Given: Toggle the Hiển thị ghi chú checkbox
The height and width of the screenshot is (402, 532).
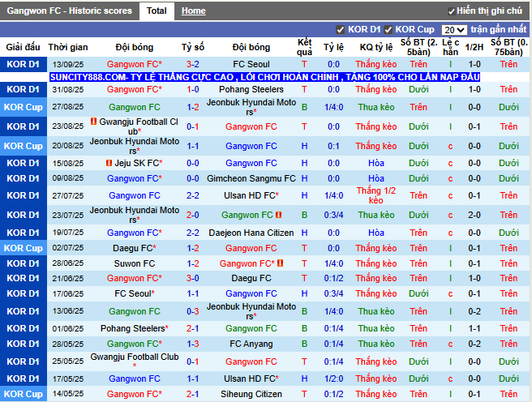Looking at the screenshot, I should 451,11.
